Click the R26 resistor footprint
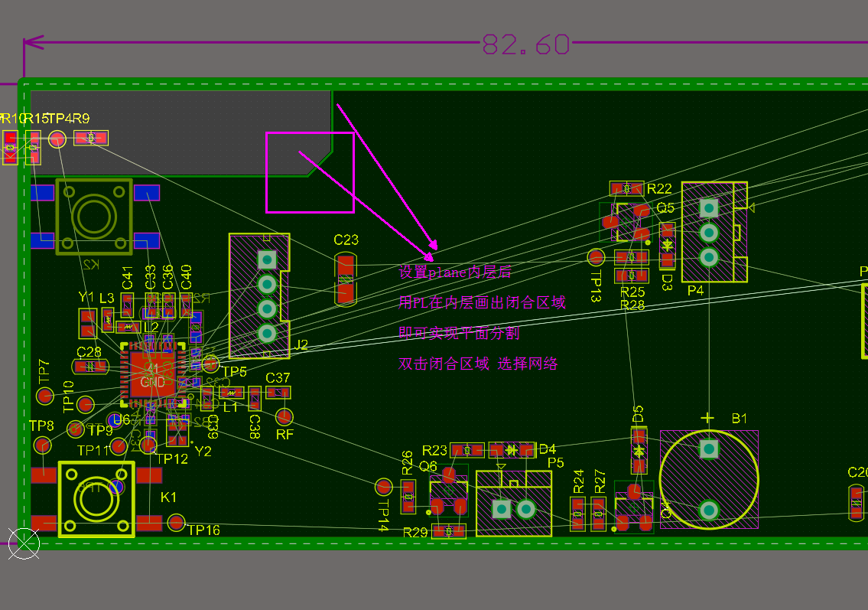This screenshot has height=610, width=868. pos(408,496)
